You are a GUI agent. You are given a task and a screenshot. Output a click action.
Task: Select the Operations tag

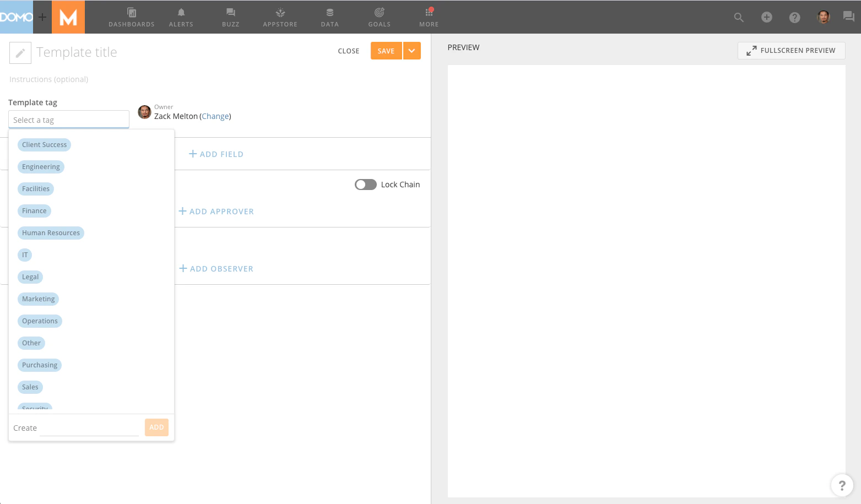(x=40, y=321)
